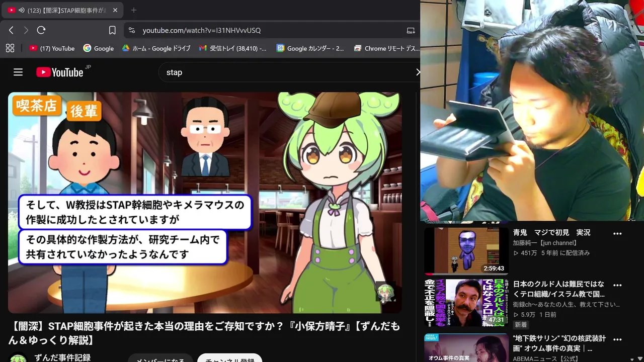This screenshot has width=644, height=362.
Task: Open the ずんだ事件記録 channel name
Action: pos(62,357)
